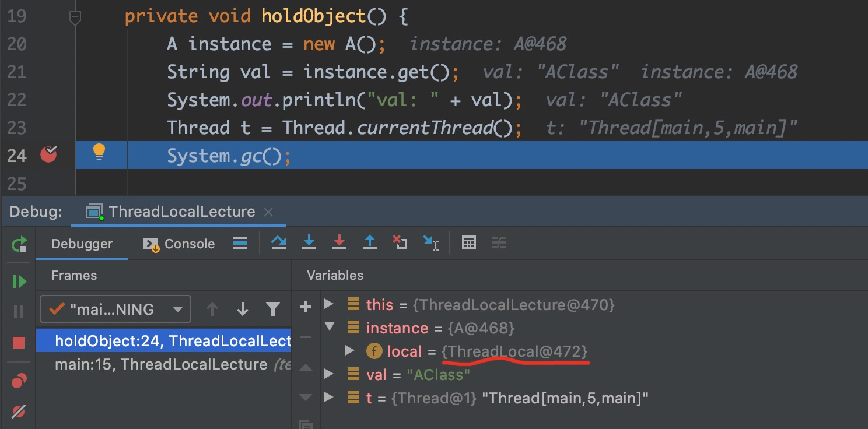Click the Drop Frame icon
This screenshot has width=868, height=429.
[400, 243]
